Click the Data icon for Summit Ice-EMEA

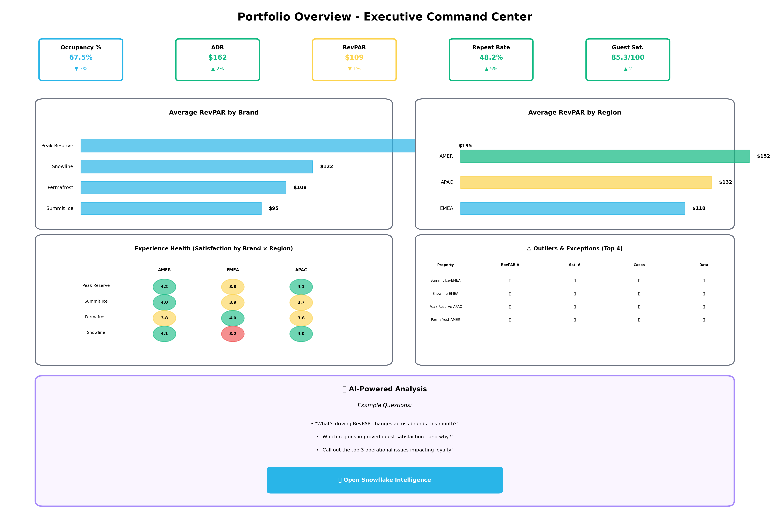tap(704, 280)
